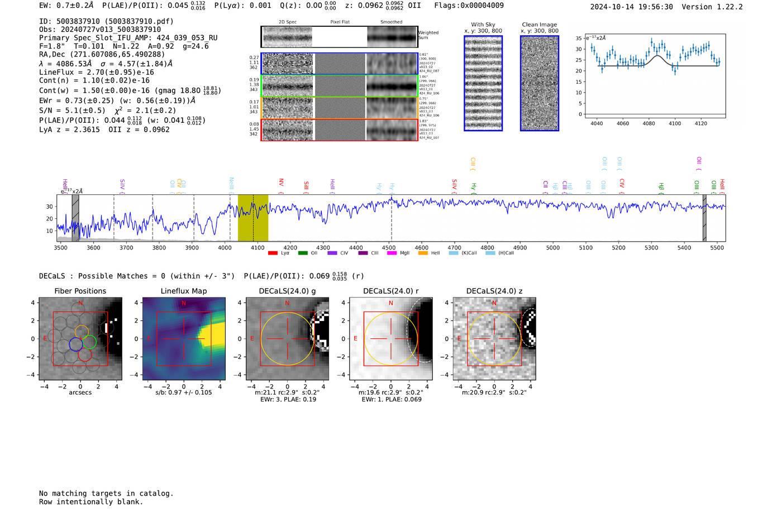Click the 'No matching targets in catalog.' text

click(x=106, y=493)
